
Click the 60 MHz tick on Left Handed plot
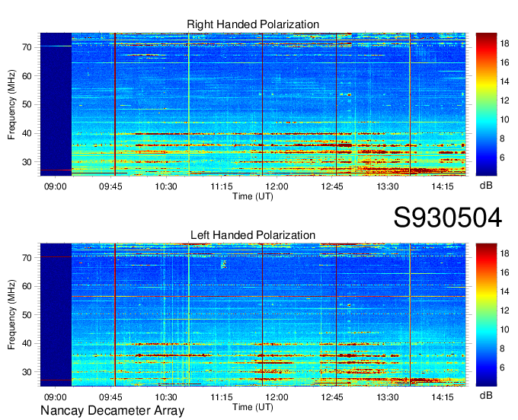tap(27, 286)
